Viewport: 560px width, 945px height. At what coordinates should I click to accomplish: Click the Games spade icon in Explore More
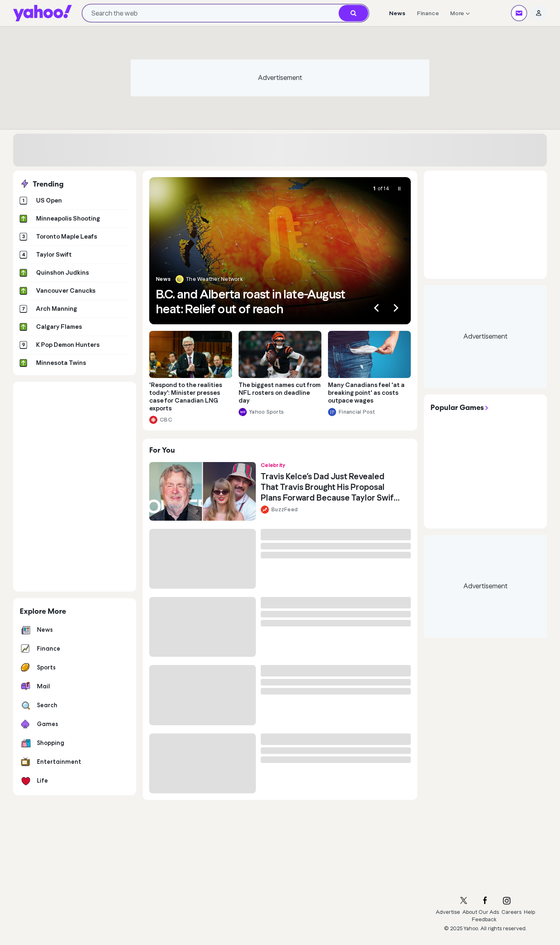(25, 724)
